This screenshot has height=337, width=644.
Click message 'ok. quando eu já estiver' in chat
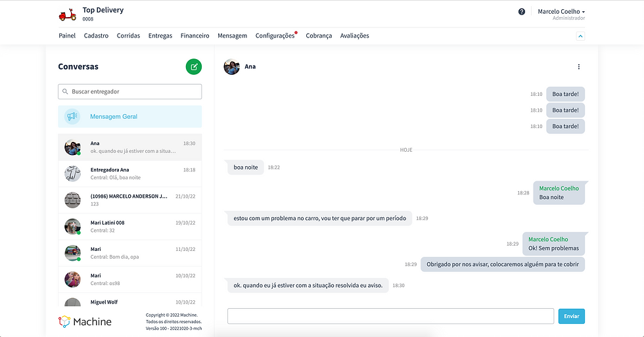(x=308, y=285)
